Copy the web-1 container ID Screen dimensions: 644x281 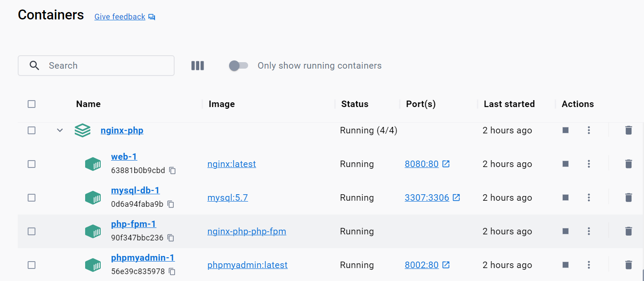pos(172,170)
